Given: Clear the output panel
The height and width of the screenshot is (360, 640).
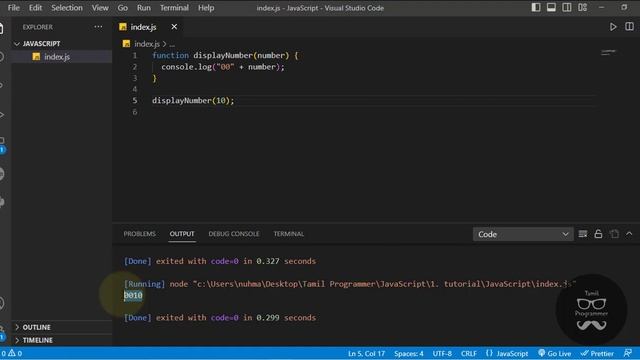Looking at the screenshot, I should click(583, 234).
